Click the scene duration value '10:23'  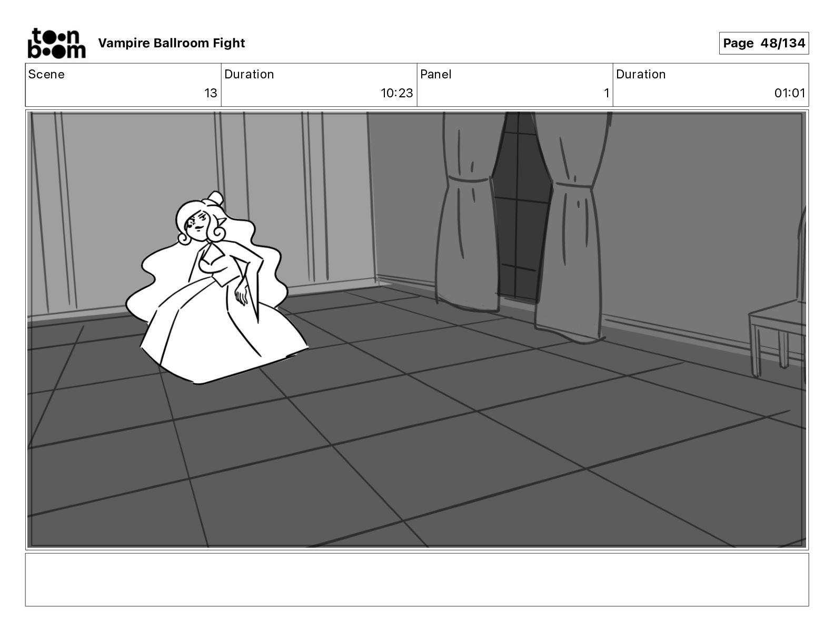click(397, 93)
